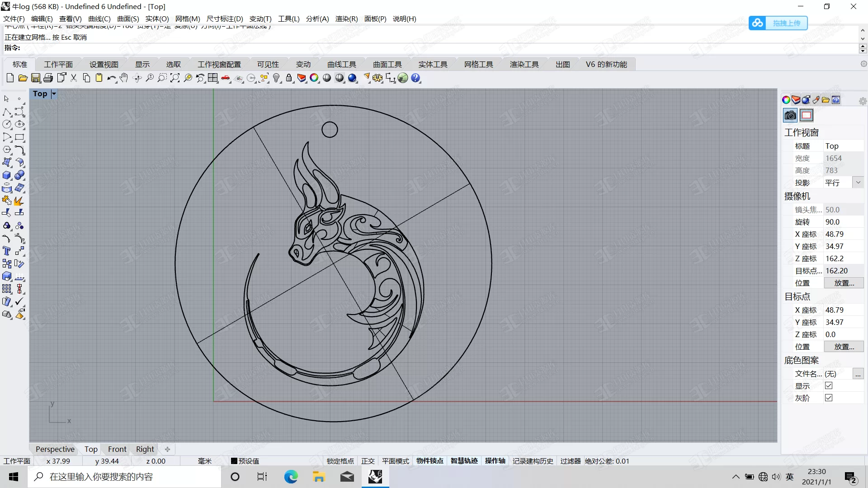Viewport: 868px width, 488px height.
Task: Click the Zoom Extents icon
Action: point(175,78)
